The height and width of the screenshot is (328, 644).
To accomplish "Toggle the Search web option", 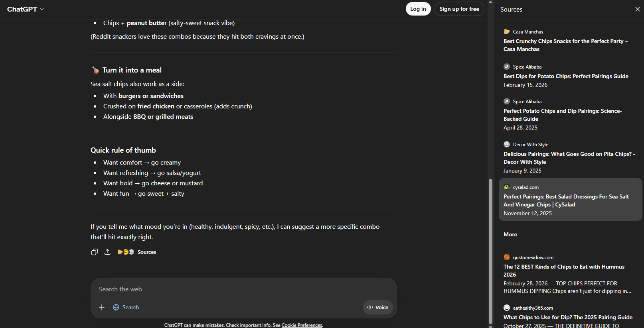I will pos(126,307).
